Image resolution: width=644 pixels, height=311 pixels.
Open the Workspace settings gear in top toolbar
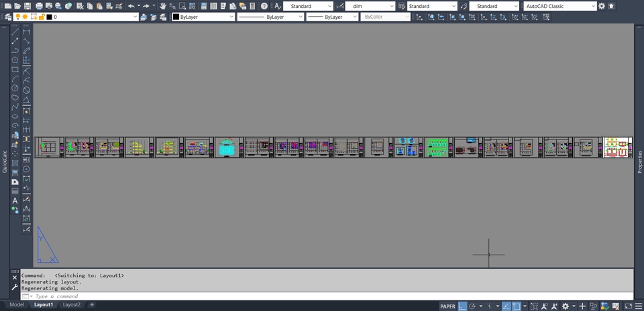click(602, 6)
